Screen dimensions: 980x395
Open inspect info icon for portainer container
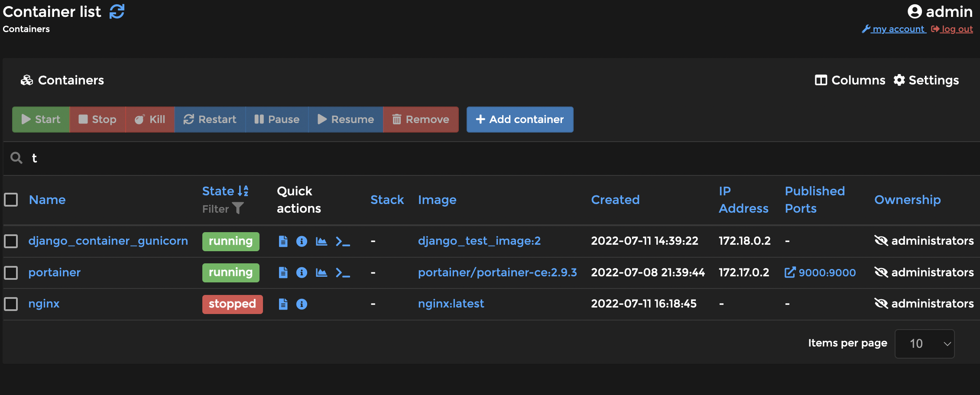302,272
